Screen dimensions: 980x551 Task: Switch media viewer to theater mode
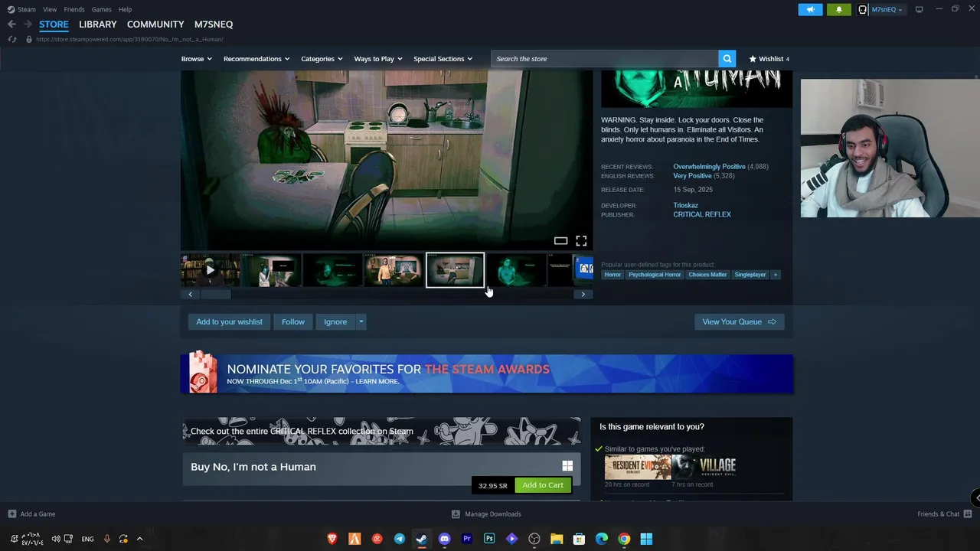(x=560, y=241)
